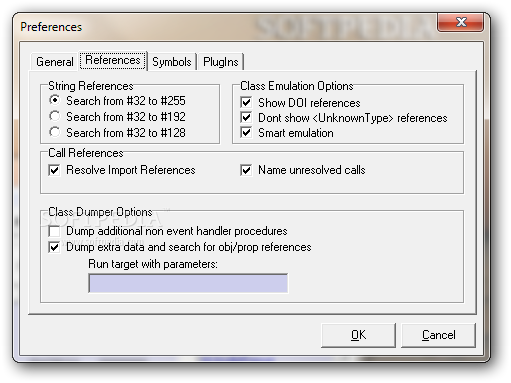Select the References tab
511x383 pixels.
pyautogui.click(x=113, y=60)
